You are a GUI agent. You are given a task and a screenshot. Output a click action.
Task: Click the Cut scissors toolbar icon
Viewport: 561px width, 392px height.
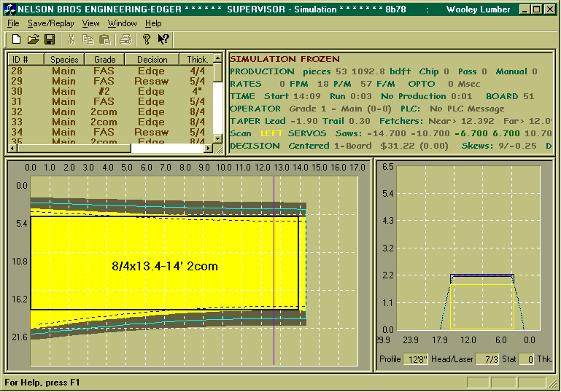click(x=71, y=39)
